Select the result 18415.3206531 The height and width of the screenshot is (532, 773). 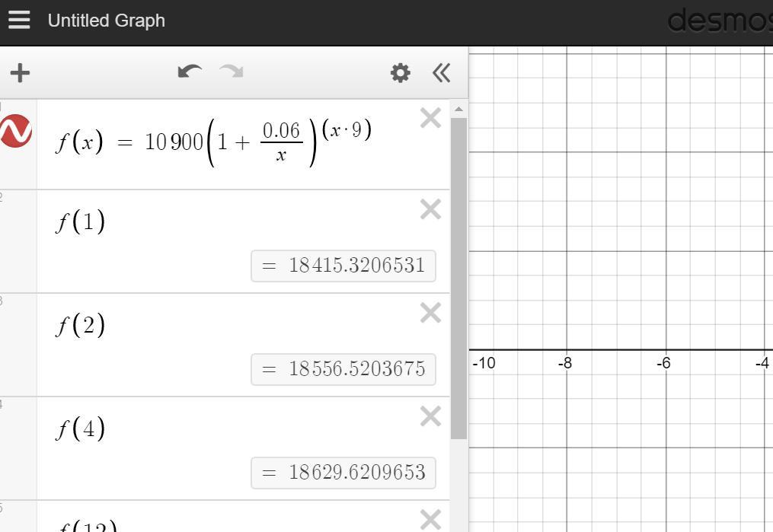pyautogui.click(x=343, y=266)
